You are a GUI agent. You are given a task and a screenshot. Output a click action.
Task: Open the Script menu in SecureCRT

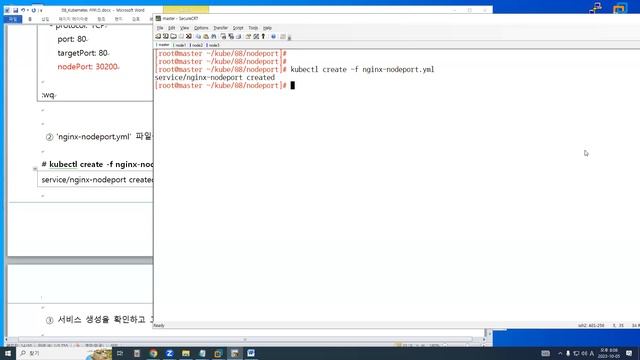[238, 28]
